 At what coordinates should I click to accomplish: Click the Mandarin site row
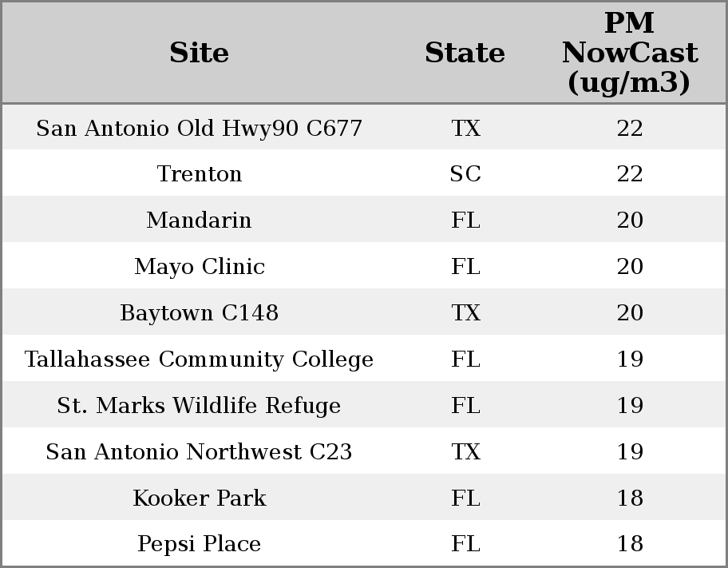pos(199,220)
